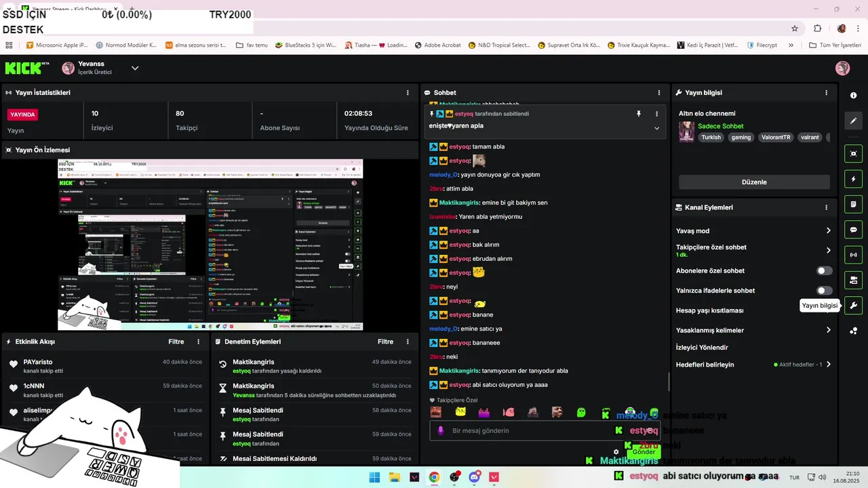Pick the green ghost emote
Screen dimensions: 868x488
(x=581, y=412)
